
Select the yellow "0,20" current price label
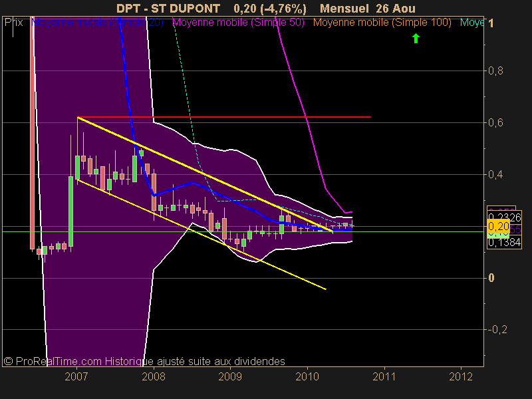[498, 226]
